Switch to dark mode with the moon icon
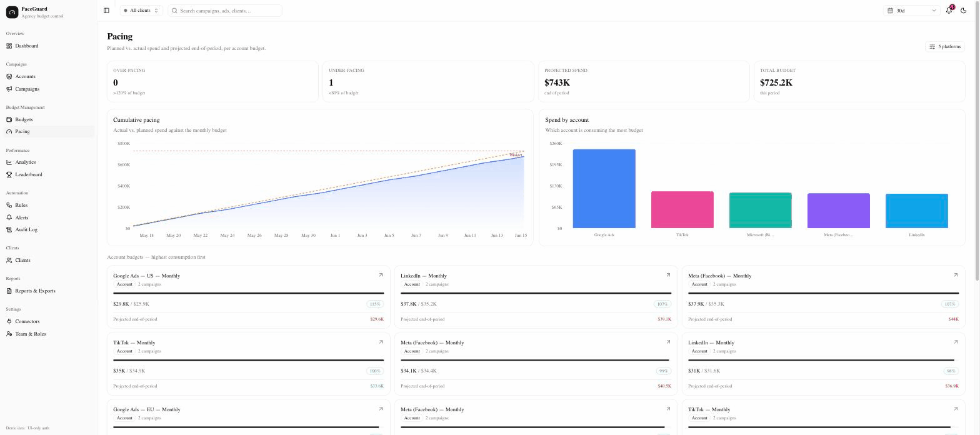980x435 pixels. coord(964,11)
